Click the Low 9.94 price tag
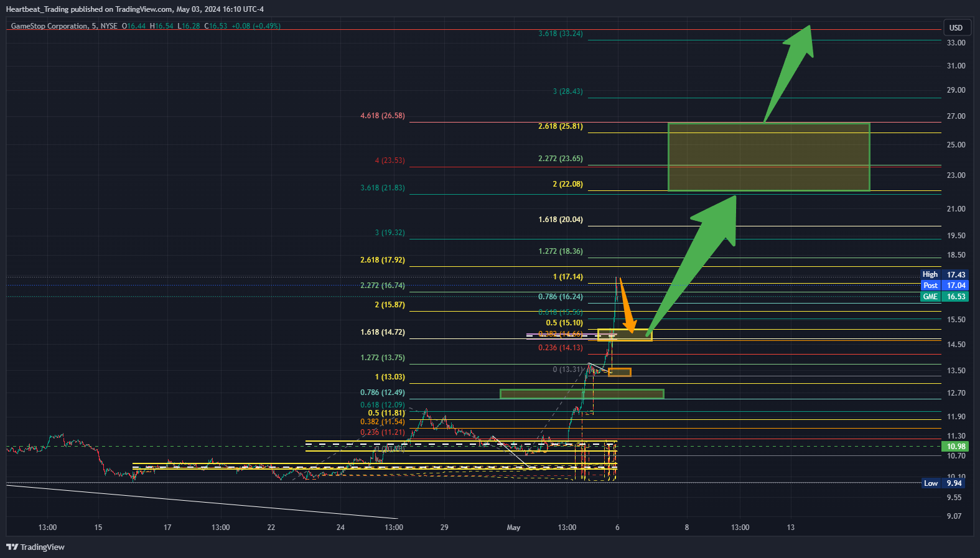Screen dimensions: 980x558 (x=945, y=483)
